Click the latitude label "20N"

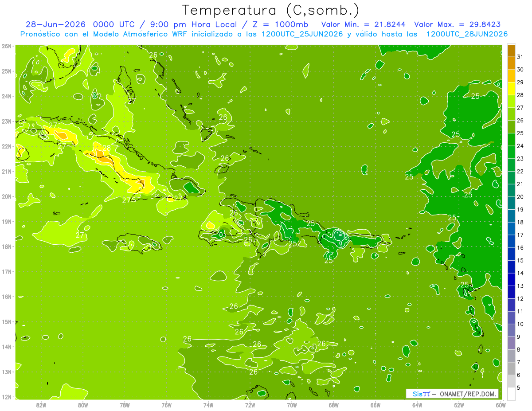[x=7, y=196]
